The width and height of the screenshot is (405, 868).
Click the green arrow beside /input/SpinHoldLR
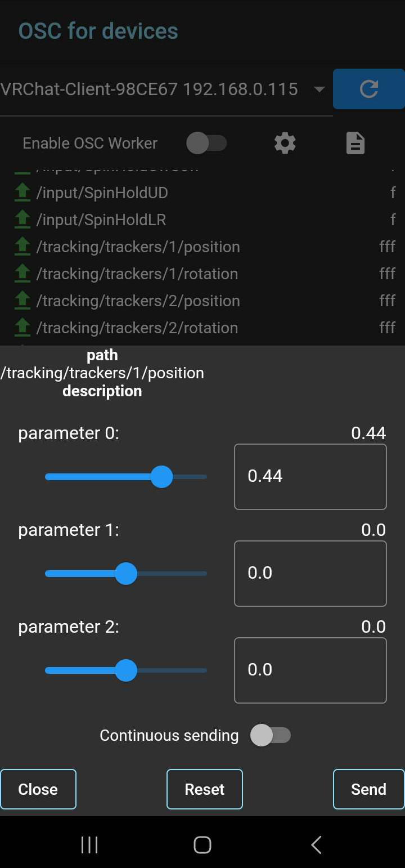22,220
